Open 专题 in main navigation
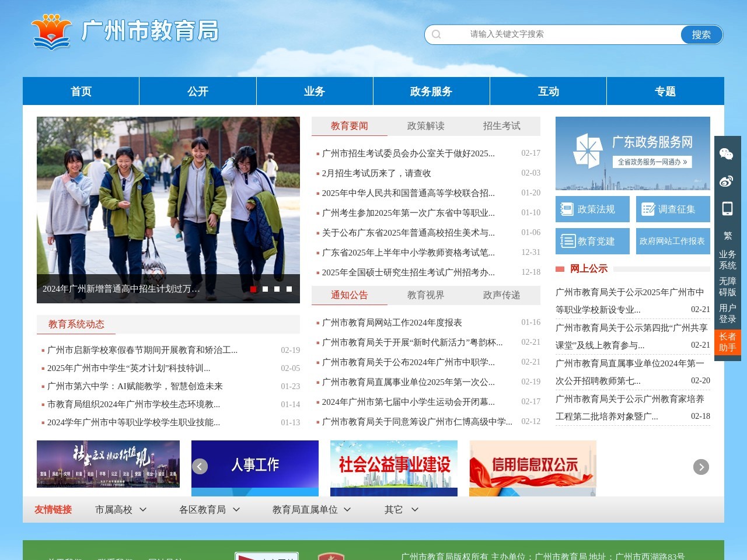747x560 pixels. pyautogui.click(x=665, y=91)
